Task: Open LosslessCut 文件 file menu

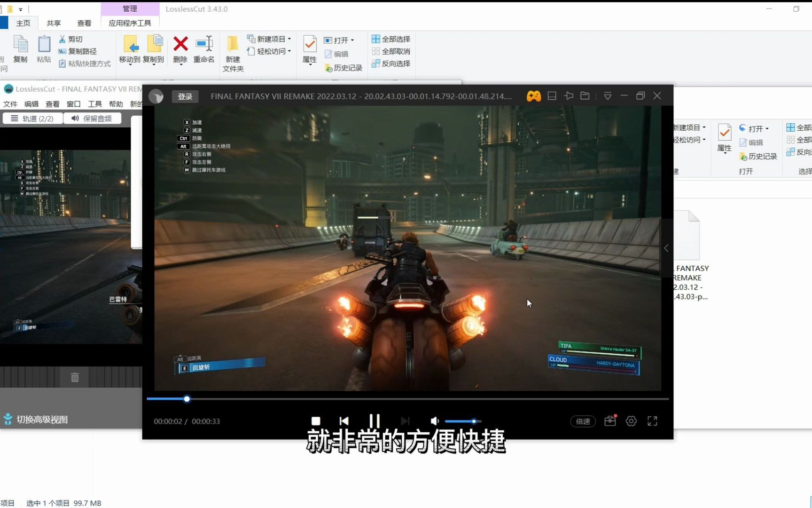Action: (10, 104)
